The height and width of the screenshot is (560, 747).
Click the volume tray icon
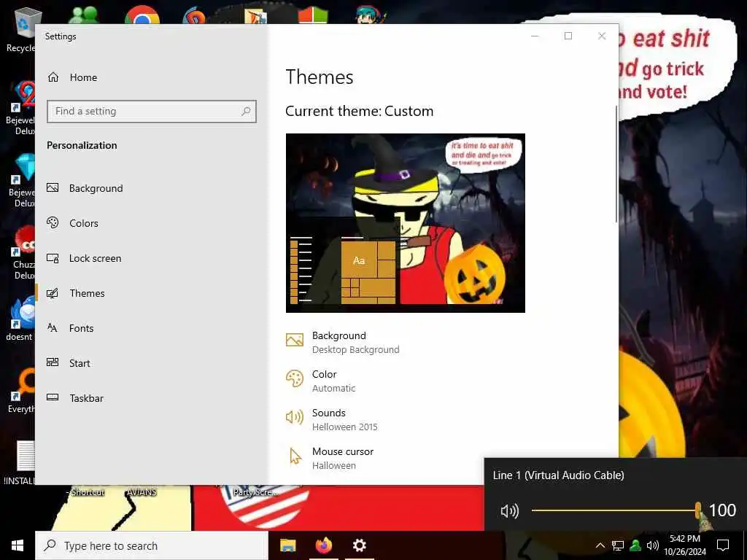pyautogui.click(x=653, y=545)
